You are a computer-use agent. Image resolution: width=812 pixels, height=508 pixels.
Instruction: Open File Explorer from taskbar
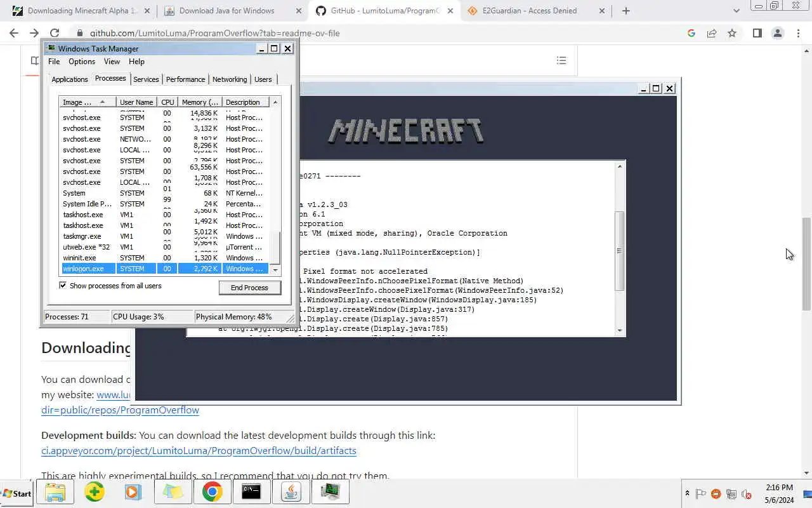(55, 492)
